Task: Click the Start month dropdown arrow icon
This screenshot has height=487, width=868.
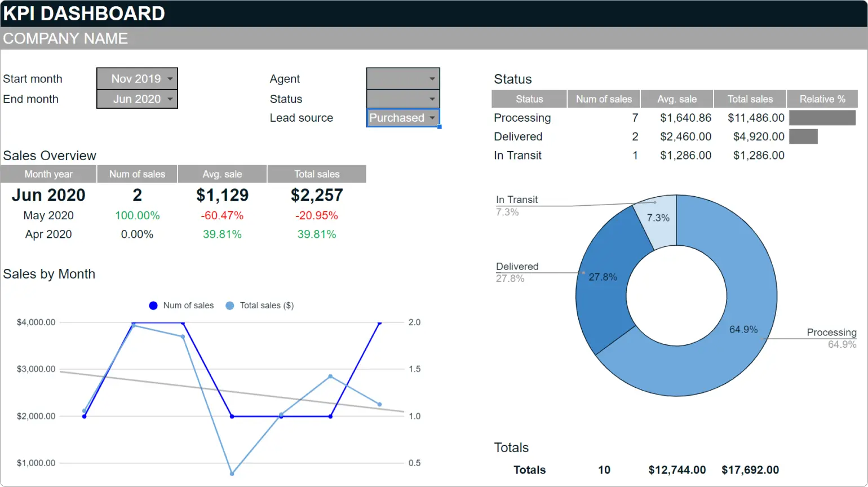Action: (x=171, y=78)
